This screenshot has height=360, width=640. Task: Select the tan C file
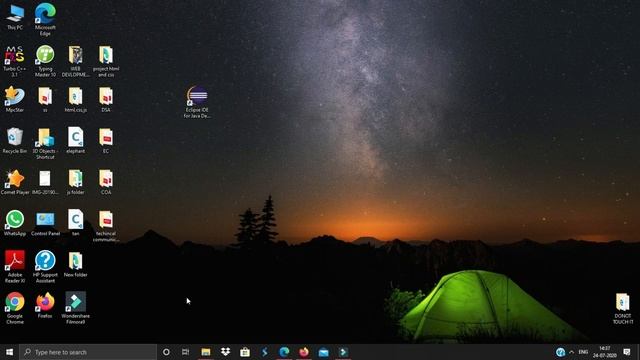76,223
